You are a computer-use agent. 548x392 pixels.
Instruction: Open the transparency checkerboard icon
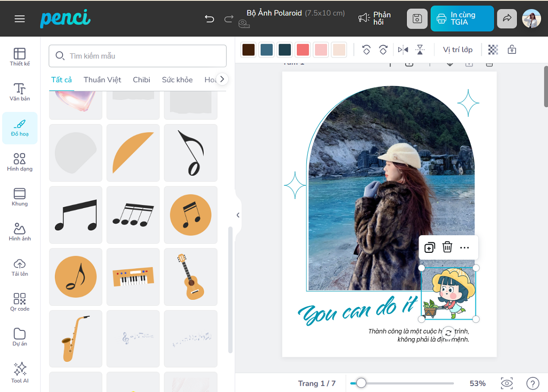point(493,50)
